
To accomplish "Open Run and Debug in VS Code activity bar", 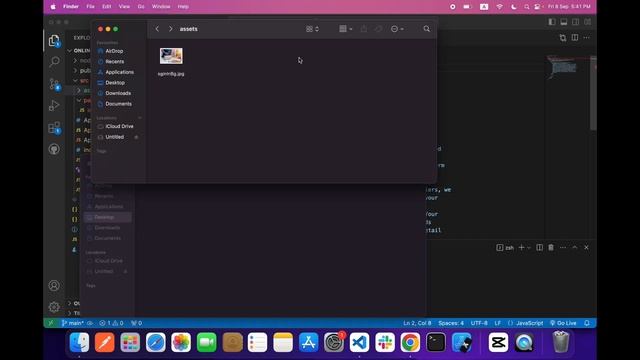I will [54, 105].
